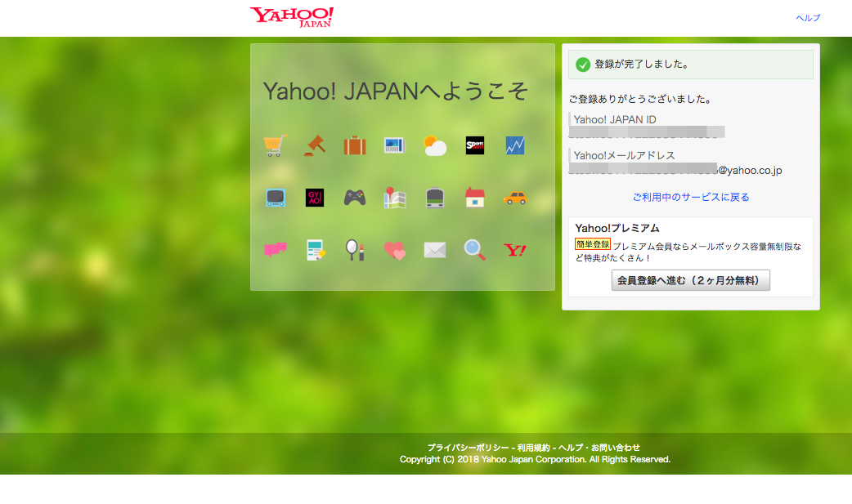Click the 簡単登録 yellow badge
The width and height of the screenshot is (852, 504).
pos(593,244)
